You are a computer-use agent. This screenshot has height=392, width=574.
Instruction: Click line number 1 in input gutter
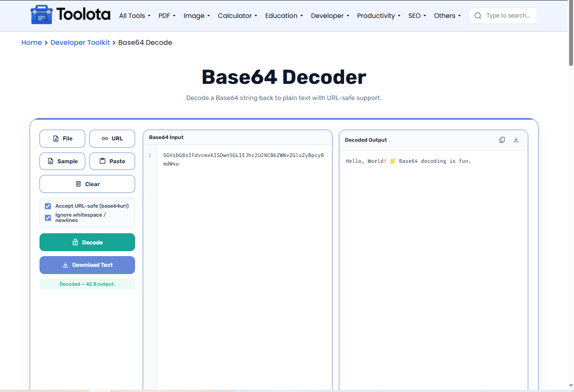click(150, 156)
